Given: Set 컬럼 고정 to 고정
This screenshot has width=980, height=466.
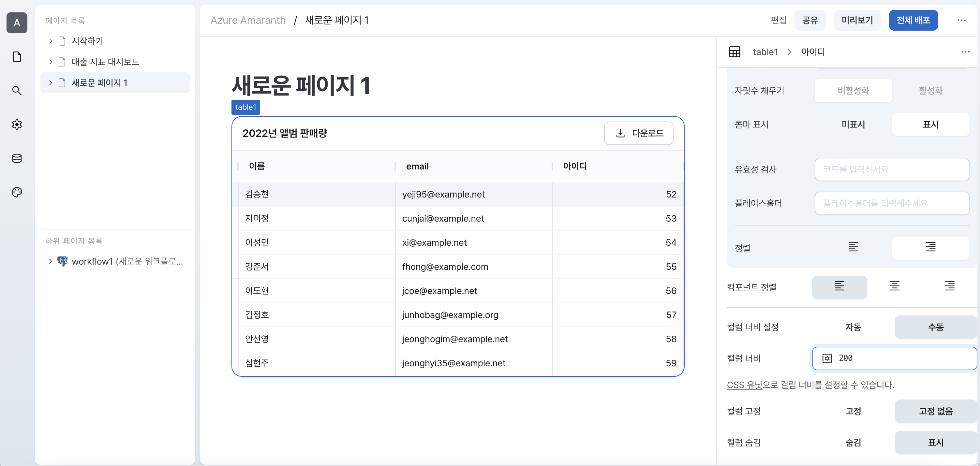Looking at the screenshot, I should pyautogui.click(x=853, y=411).
